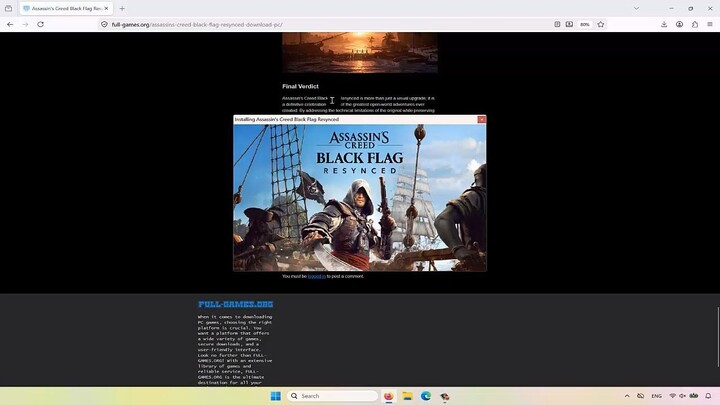Close the Assassin's Creed Black Flag tab

pyautogui.click(x=106, y=8)
